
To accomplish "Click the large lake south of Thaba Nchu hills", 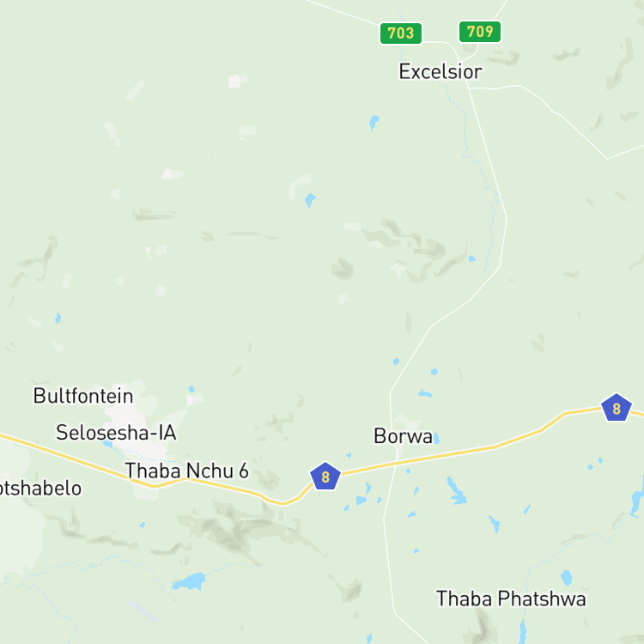I will coord(189,581).
